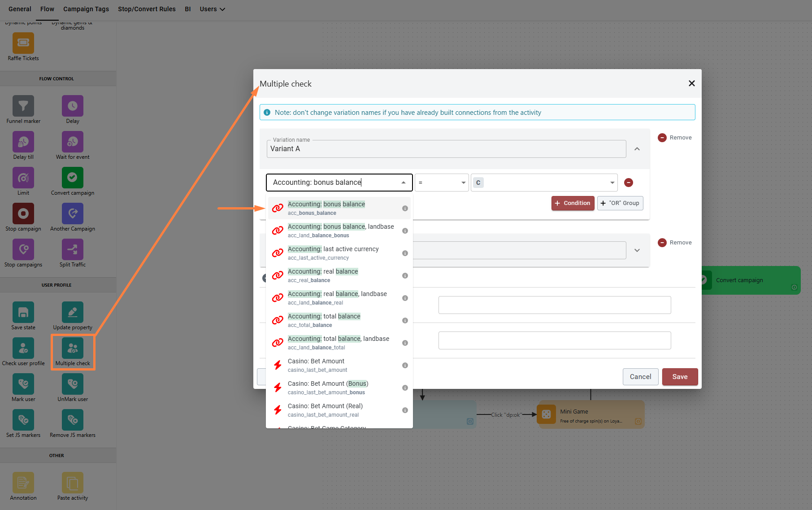Click the Split Traffic icon

pos(73,250)
